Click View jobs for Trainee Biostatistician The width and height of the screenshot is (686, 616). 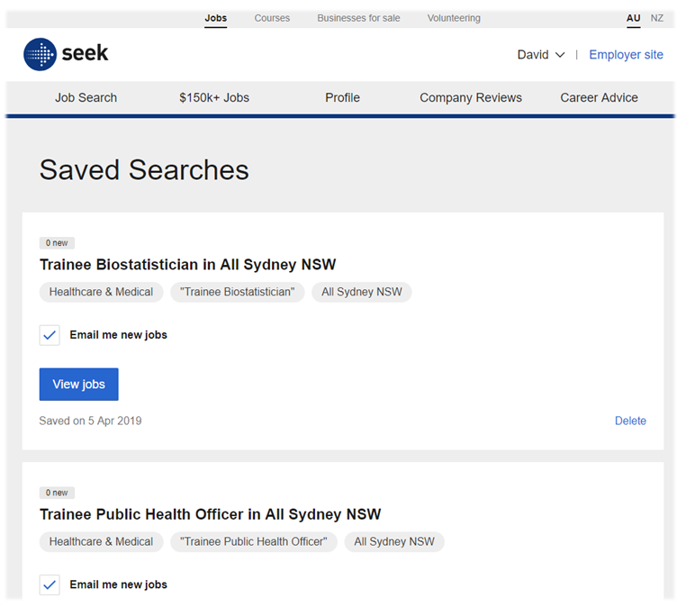78,385
